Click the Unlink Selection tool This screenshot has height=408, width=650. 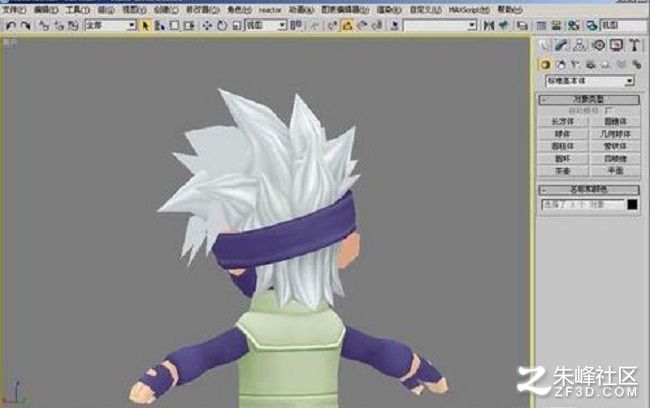pos(58,26)
